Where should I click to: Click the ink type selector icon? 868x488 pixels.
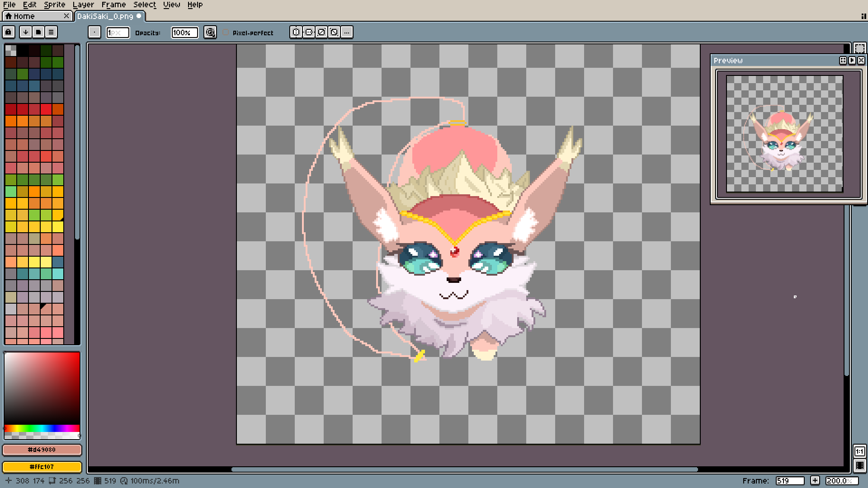coord(210,32)
